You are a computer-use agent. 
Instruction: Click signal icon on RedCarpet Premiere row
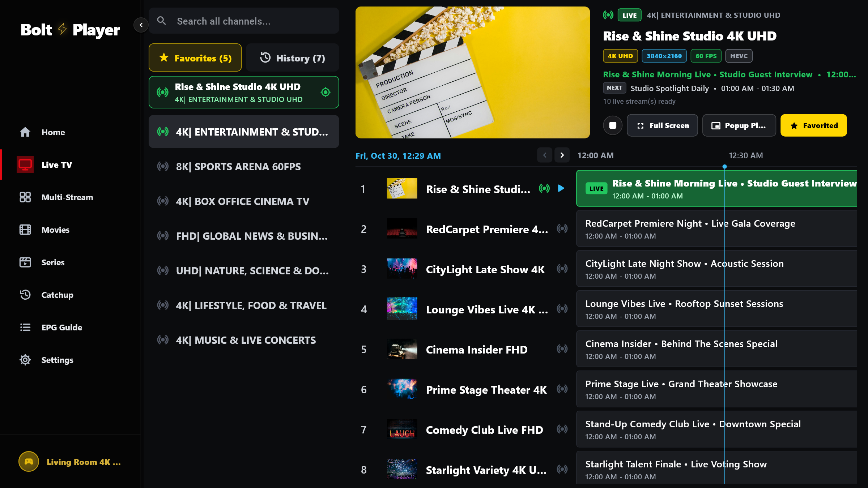click(562, 228)
